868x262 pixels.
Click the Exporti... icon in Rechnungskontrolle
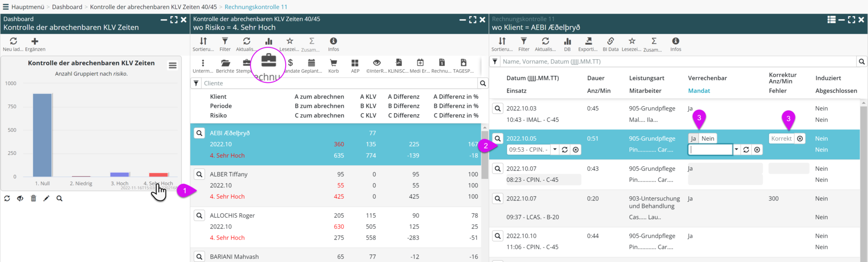pos(588,42)
